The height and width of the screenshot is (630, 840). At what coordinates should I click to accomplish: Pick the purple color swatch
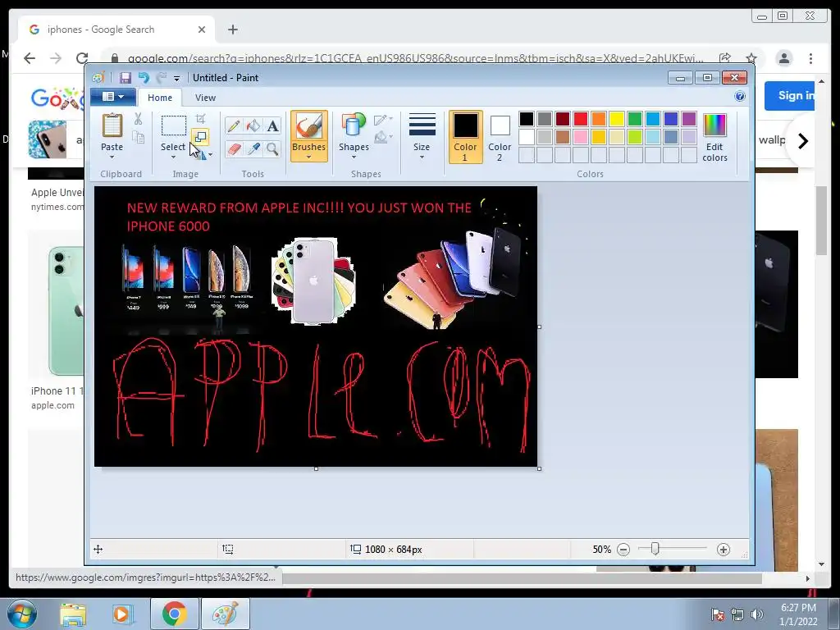(x=689, y=119)
